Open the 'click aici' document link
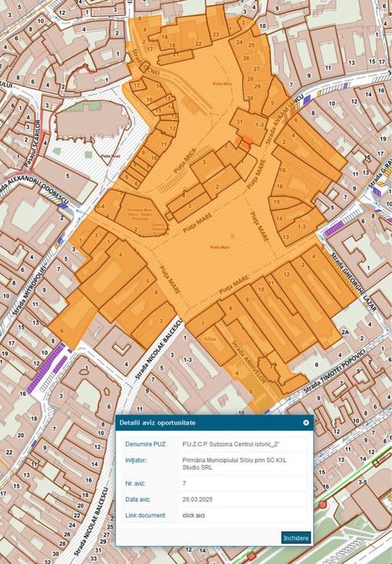The image size is (392, 564). click(x=194, y=516)
